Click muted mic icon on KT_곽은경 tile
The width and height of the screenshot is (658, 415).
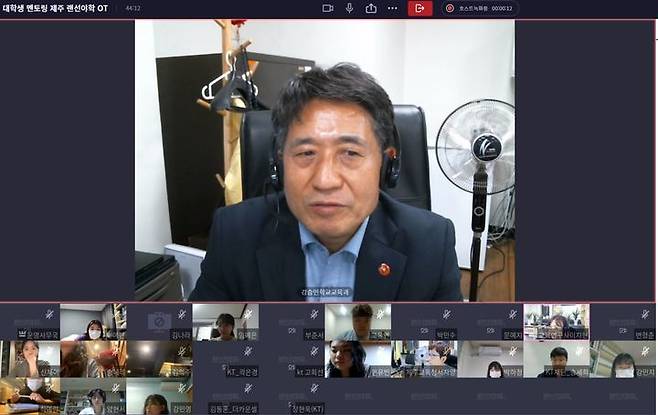(248, 351)
